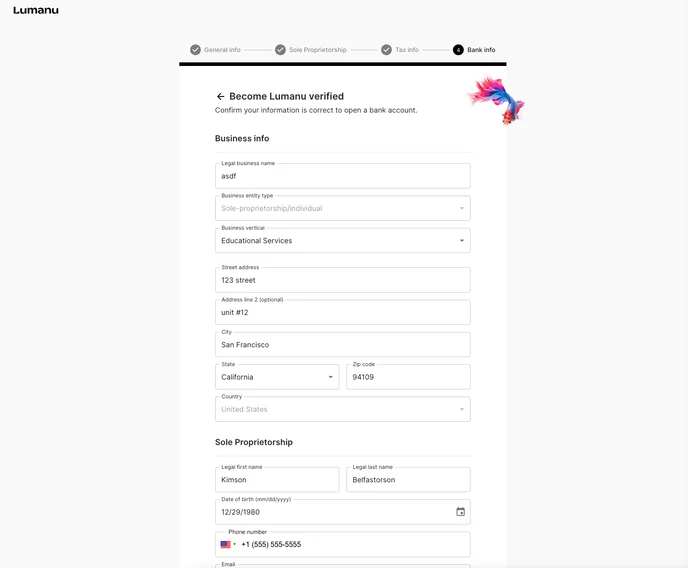Click the Legal business name field
Screen dimensions: 688x568
pyautogui.click(x=342, y=176)
